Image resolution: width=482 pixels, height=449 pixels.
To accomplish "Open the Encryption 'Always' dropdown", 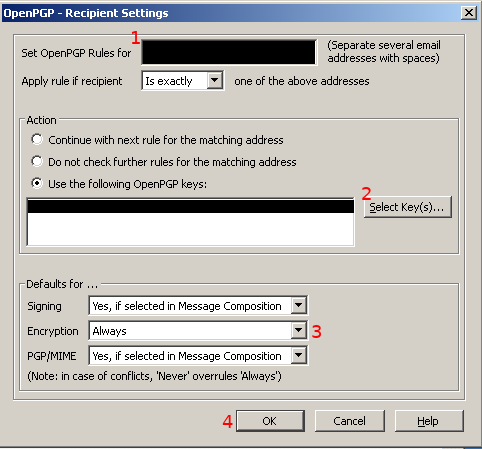I will pos(198,331).
